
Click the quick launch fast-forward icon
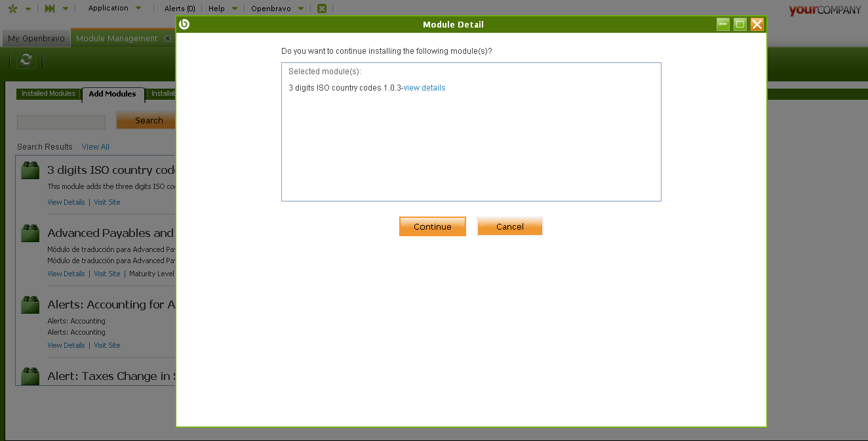coord(50,9)
